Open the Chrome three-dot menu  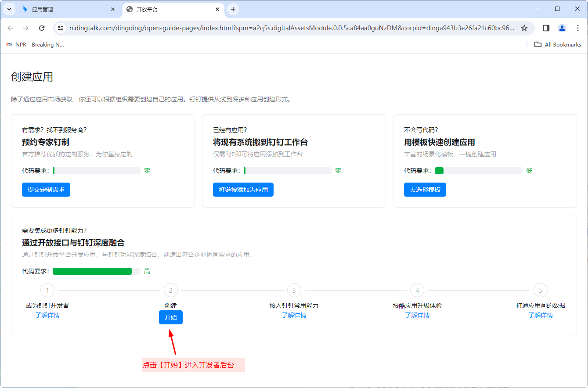click(x=578, y=28)
